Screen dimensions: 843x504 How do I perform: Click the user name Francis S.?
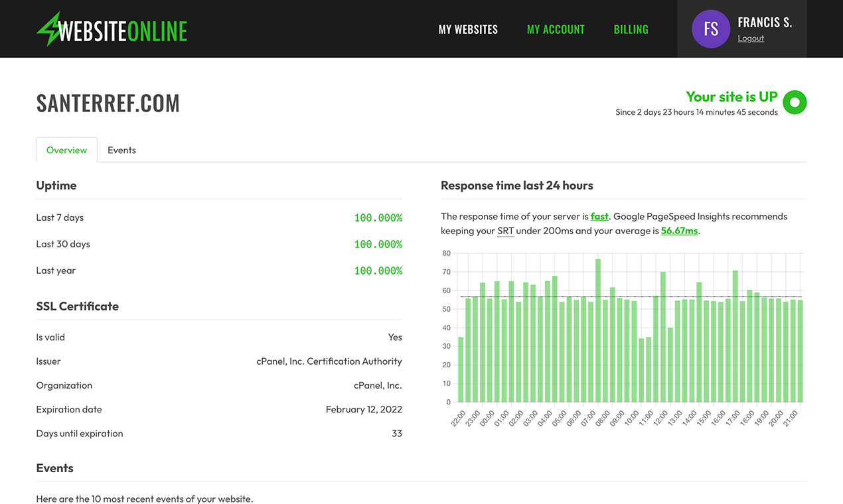pos(765,22)
